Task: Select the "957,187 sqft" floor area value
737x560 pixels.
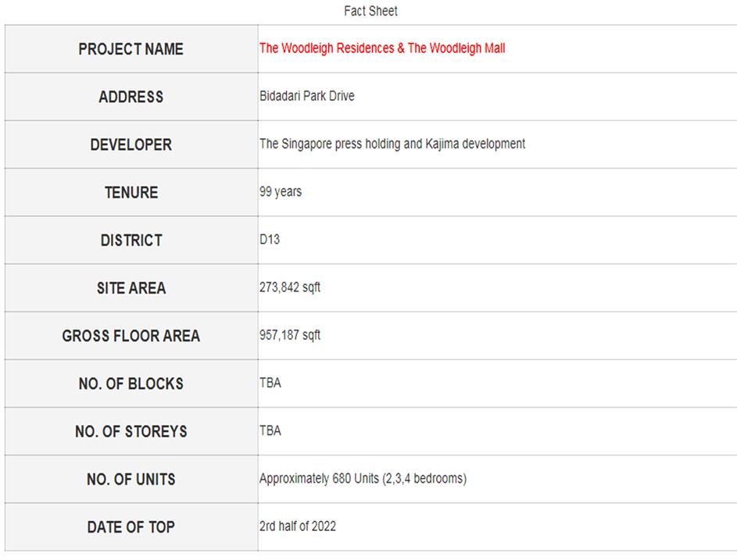Action: coord(290,335)
